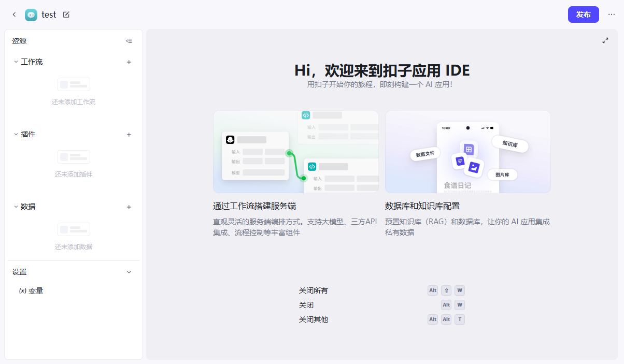Click the back arrow at top left

(x=14, y=14)
